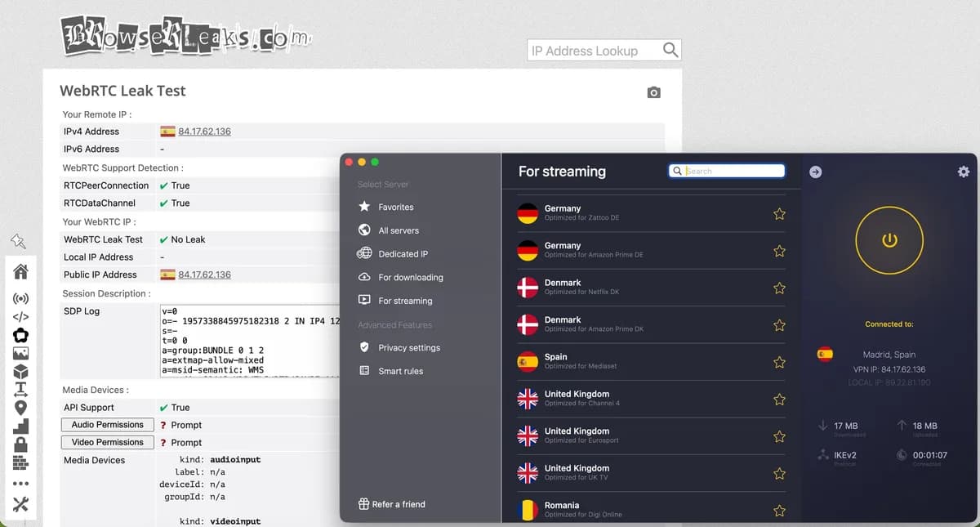The image size is (980, 527).
Task: Star the Germany Zattoo DE server
Action: click(x=779, y=214)
